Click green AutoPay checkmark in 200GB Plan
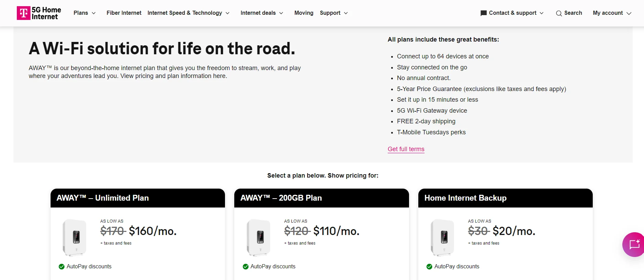 pos(246,267)
